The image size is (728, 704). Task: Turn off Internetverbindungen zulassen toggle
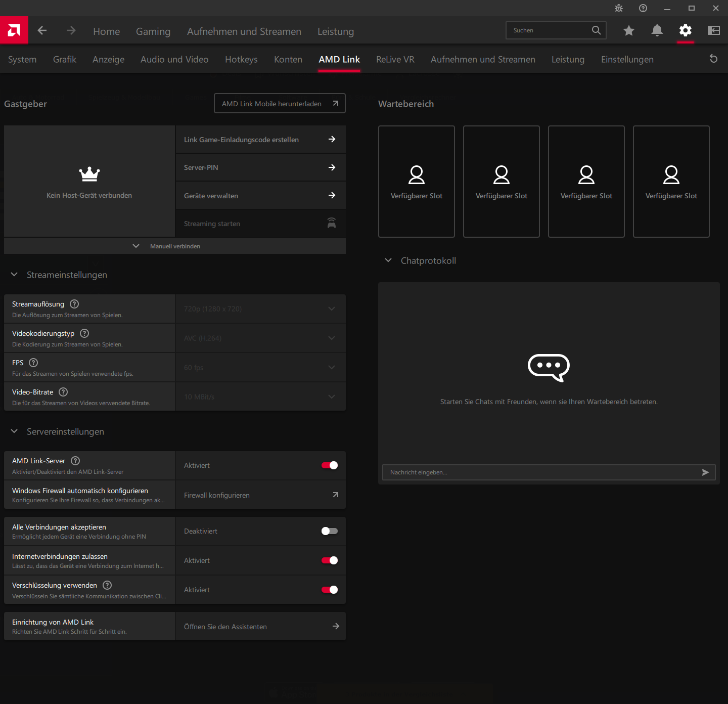click(330, 560)
